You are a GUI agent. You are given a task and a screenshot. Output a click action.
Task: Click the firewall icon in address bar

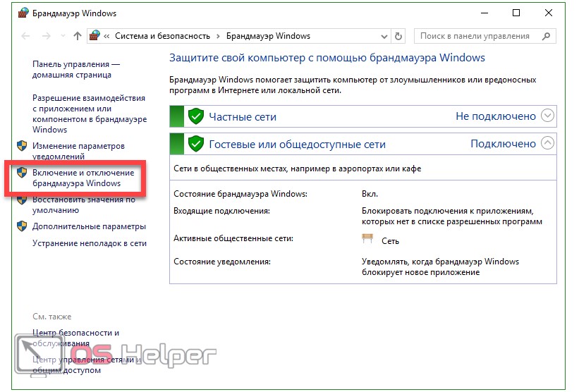95,36
